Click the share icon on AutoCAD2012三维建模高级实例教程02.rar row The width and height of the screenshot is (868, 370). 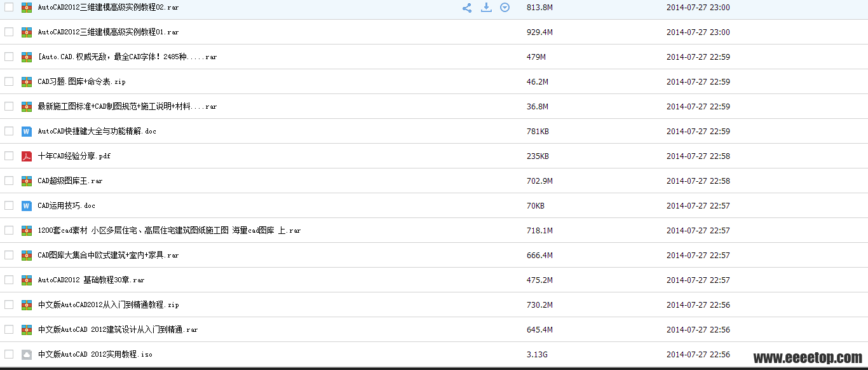point(467,8)
